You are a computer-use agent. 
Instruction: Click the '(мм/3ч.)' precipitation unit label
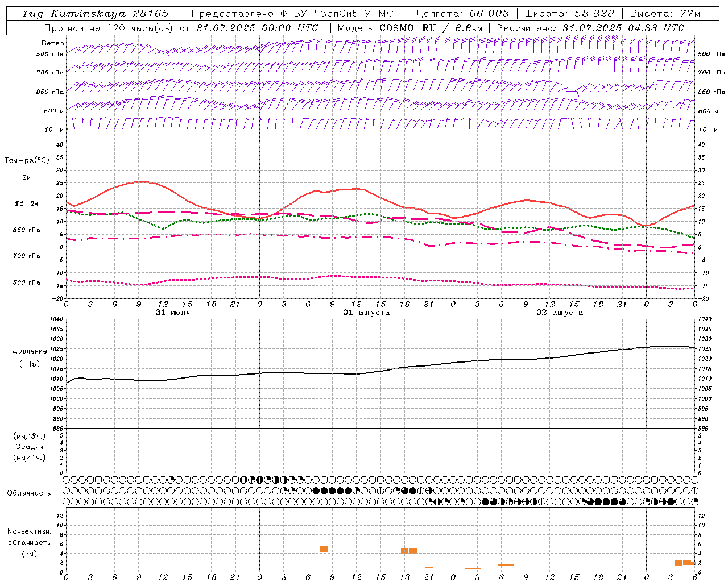[x=30, y=436]
